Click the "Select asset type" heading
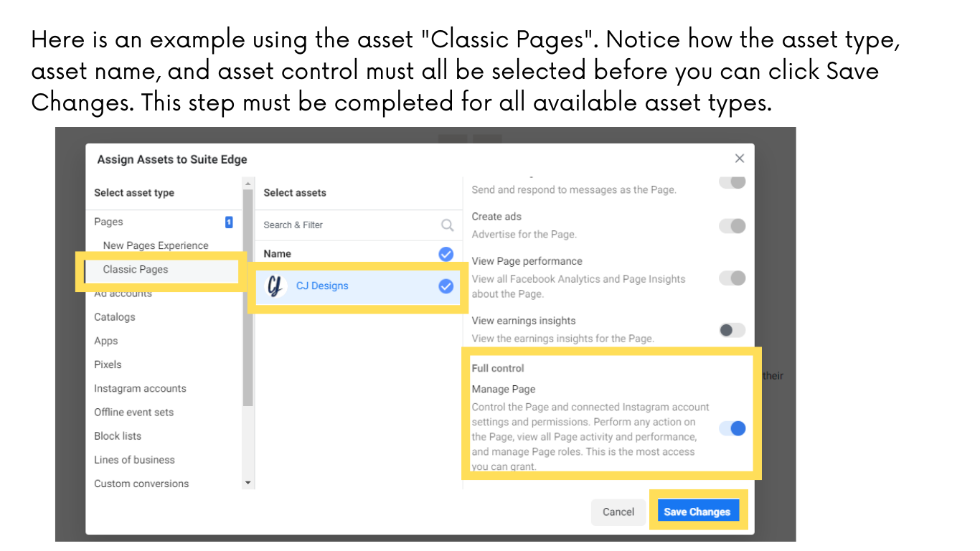This screenshot has width=980, height=551. click(134, 193)
